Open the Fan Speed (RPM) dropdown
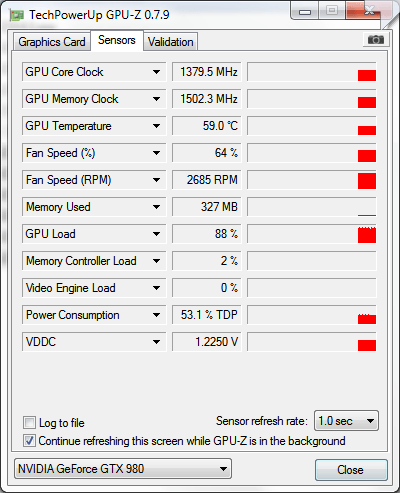The height and width of the screenshot is (493, 400). point(156,180)
